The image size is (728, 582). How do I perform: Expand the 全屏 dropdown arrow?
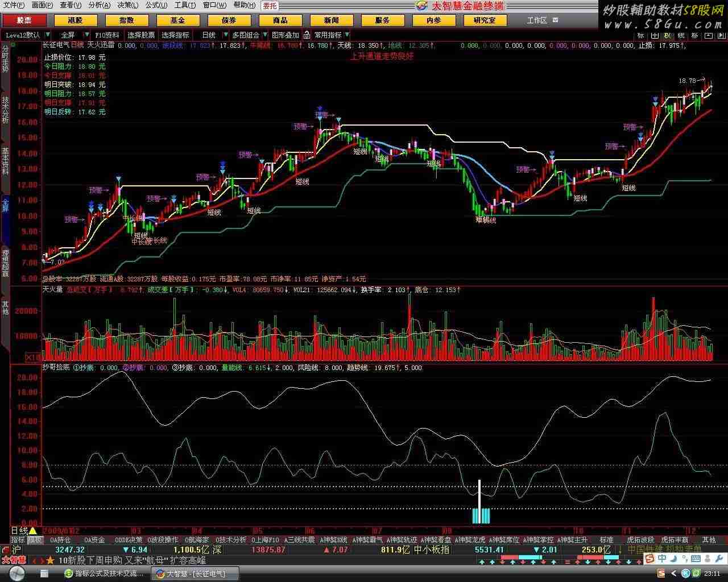point(86,35)
